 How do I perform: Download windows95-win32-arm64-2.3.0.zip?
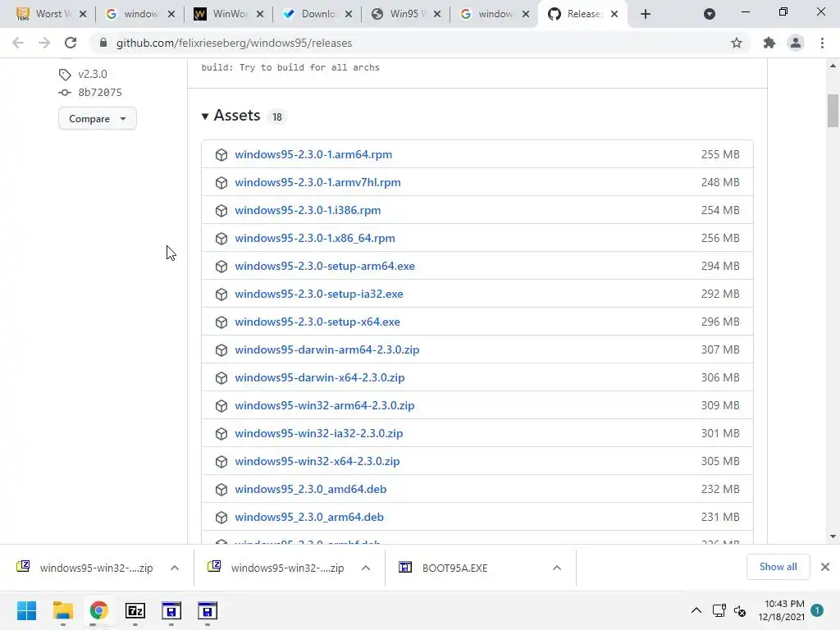coord(325,405)
